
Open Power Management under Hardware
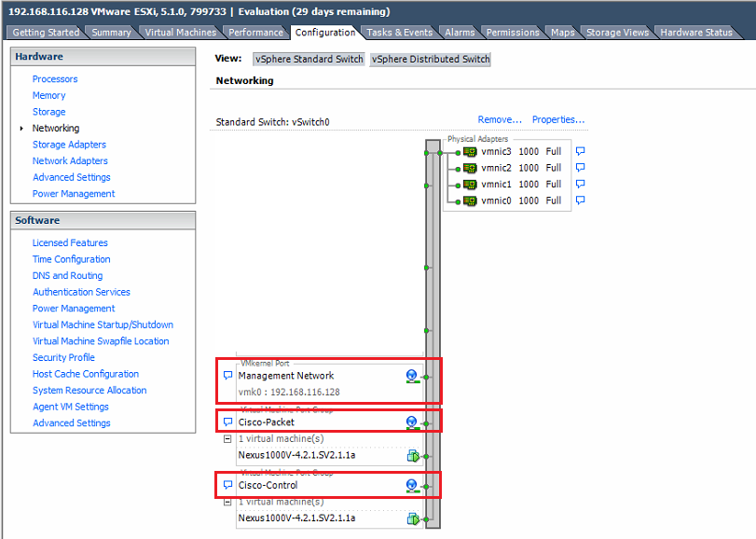pos(74,194)
